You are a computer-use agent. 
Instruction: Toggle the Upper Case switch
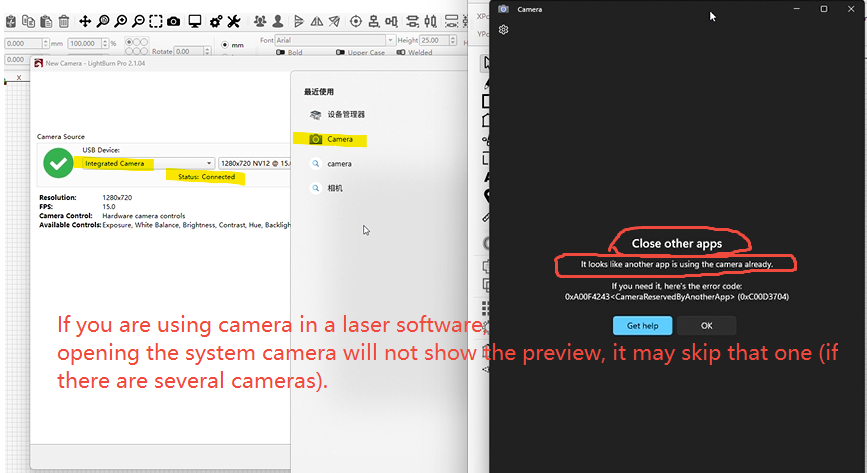[x=340, y=53]
